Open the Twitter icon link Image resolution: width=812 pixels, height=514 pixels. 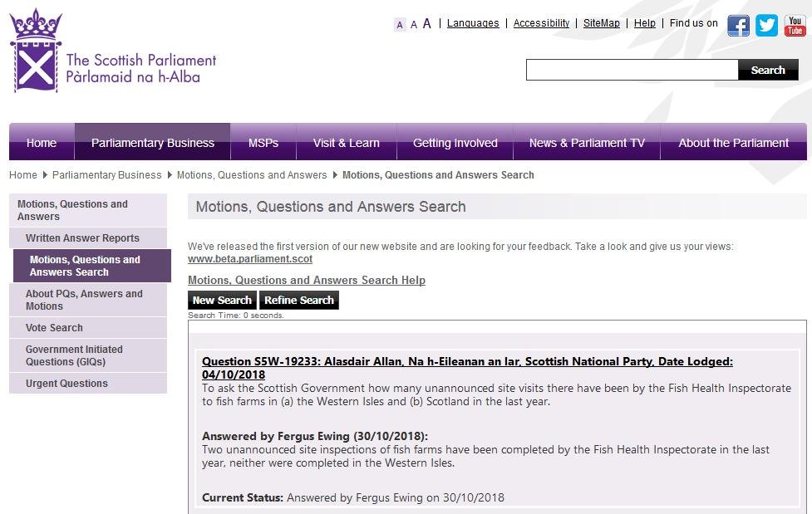point(766,26)
